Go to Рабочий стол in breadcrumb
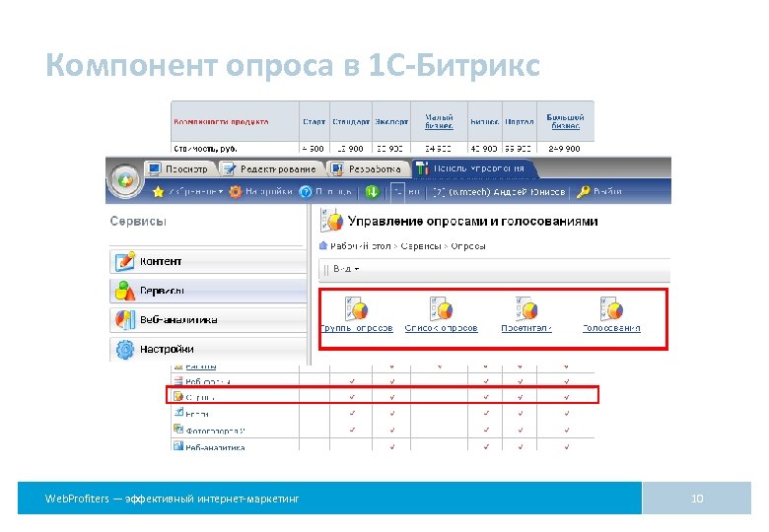Screen dimensions: 769x532 [x=361, y=246]
